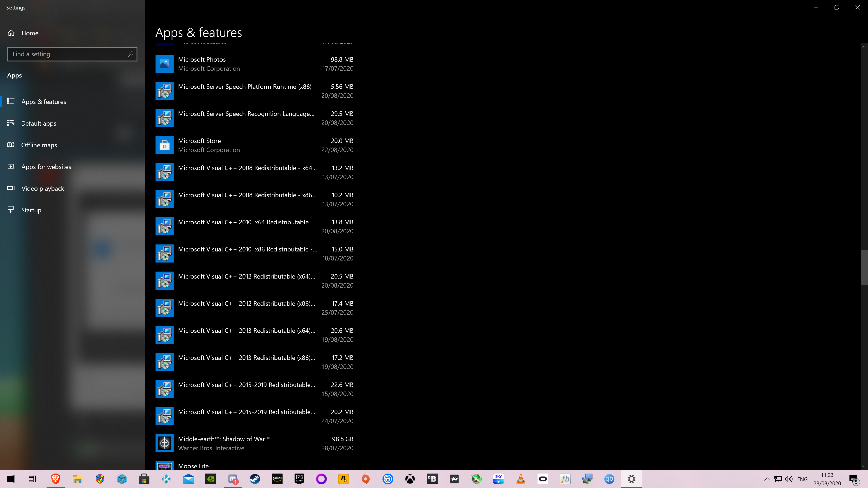Open the Action Center notifications

pyautogui.click(x=854, y=479)
